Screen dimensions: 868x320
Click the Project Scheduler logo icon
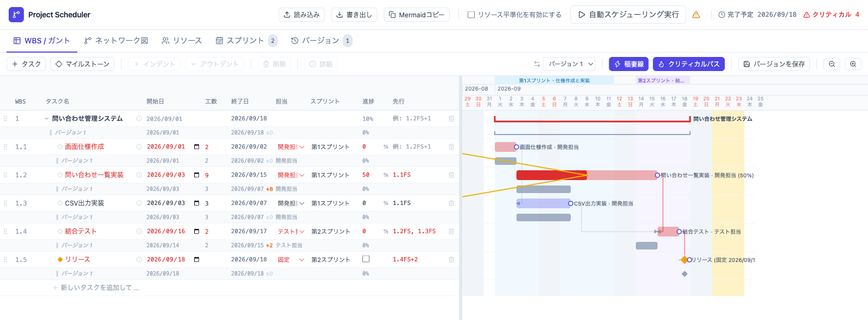16,15
